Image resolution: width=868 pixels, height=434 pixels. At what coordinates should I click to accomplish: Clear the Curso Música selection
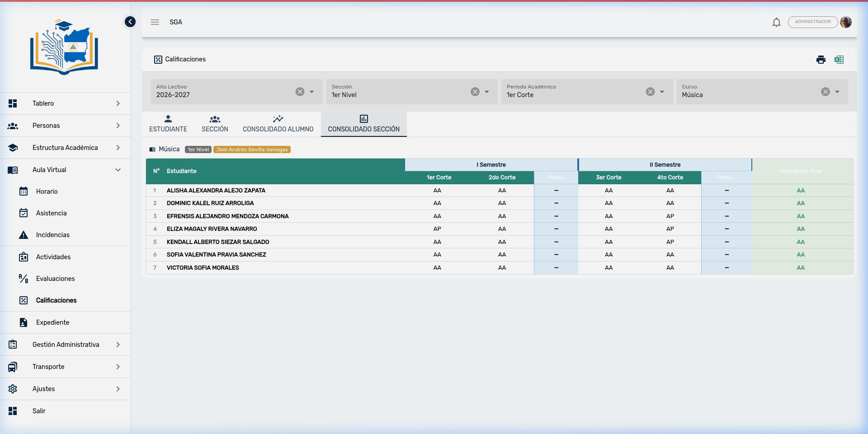(825, 92)
